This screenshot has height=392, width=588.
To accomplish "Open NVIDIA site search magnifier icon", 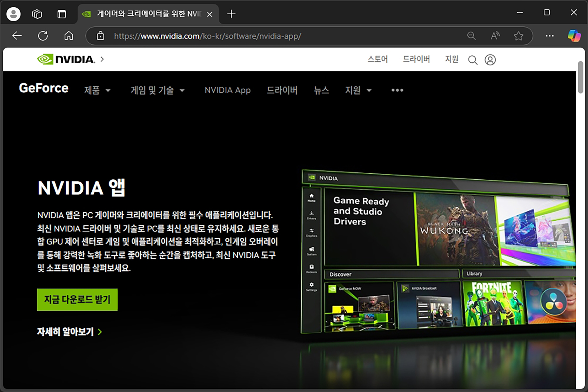I will [472, 60].
